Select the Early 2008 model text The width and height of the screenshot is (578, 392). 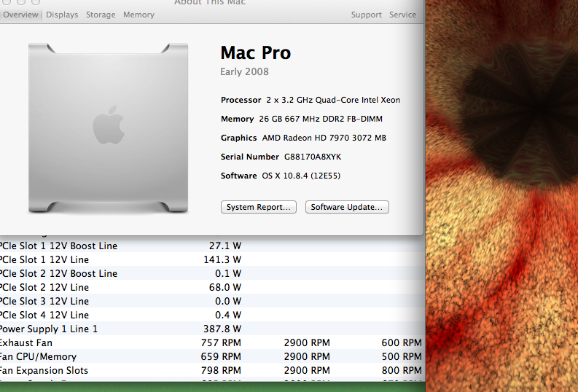[x=244, y=71]
